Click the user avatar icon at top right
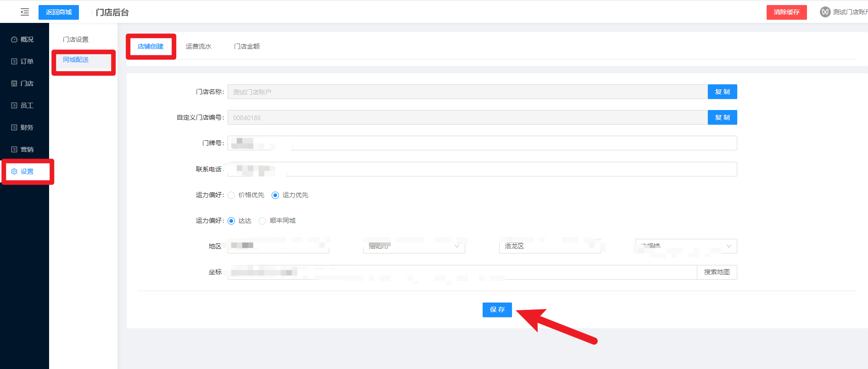This screenshot has width=868, height=369. pyautogui.click(x=825, y=12)
